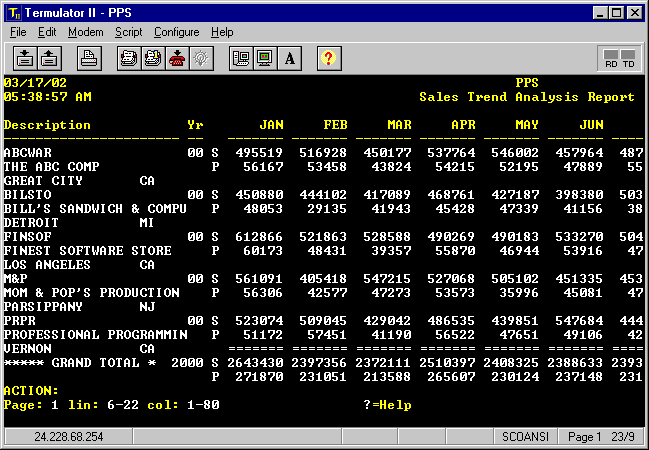The width and height of the screenshot is (649, 450).
Task: Click the Page 1 23/9 status entry
Action: (601, 437)
